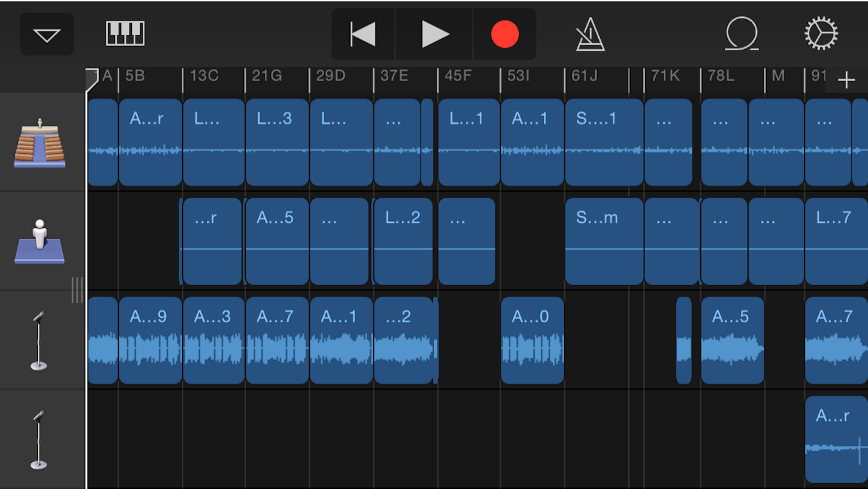Toggle the metronome
This screenshot has width=868, height=489.
click(x=590, y=34)
